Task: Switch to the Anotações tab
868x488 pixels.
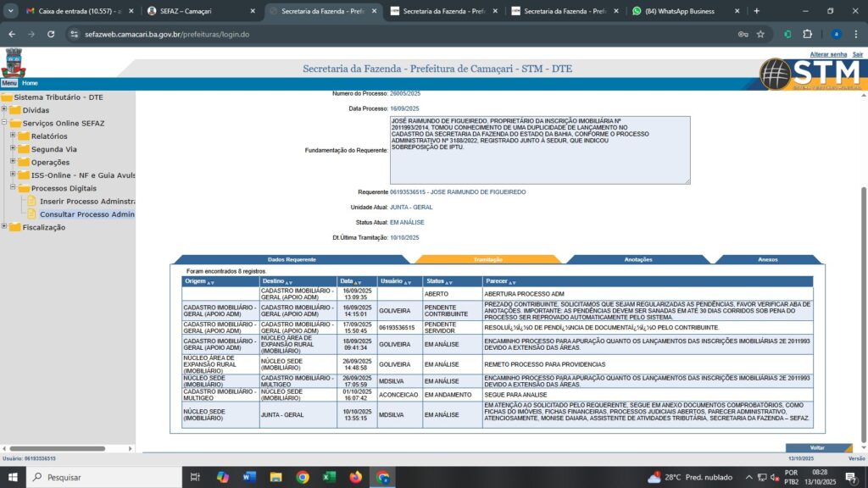Action: [637, 259]
